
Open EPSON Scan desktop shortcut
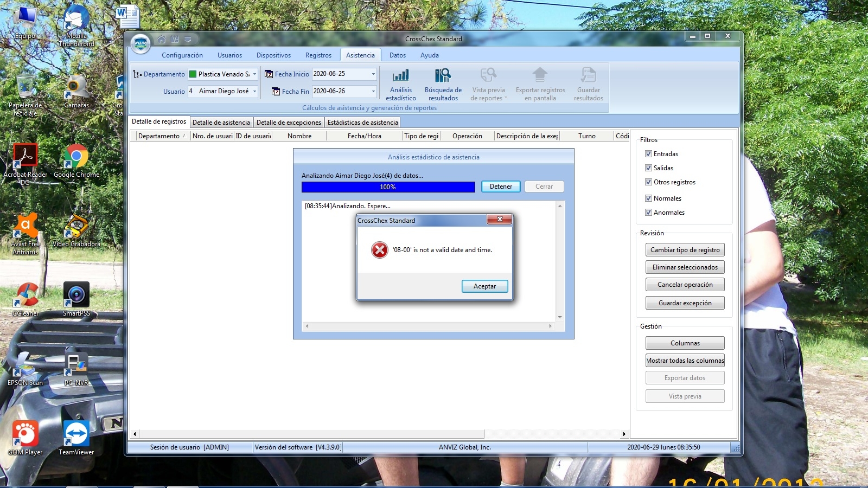point(25,369)
